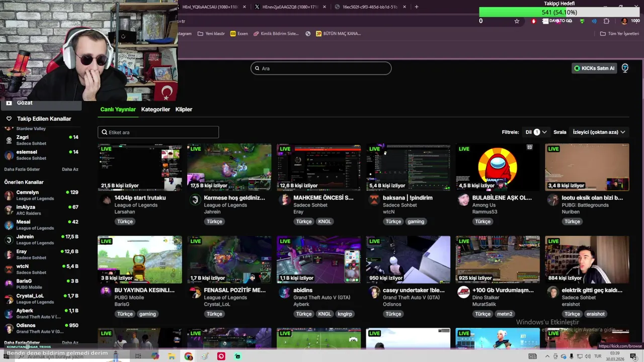Screen dimensions: 644x362
Task: Select the metin2 tag on MuratSalik's stream
Action: pos(505,314)
